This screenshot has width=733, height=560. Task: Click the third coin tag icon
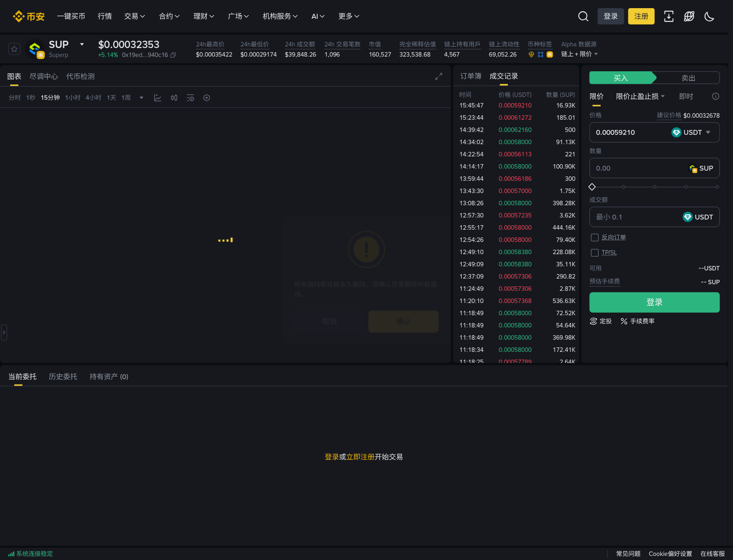coord(550,54)
